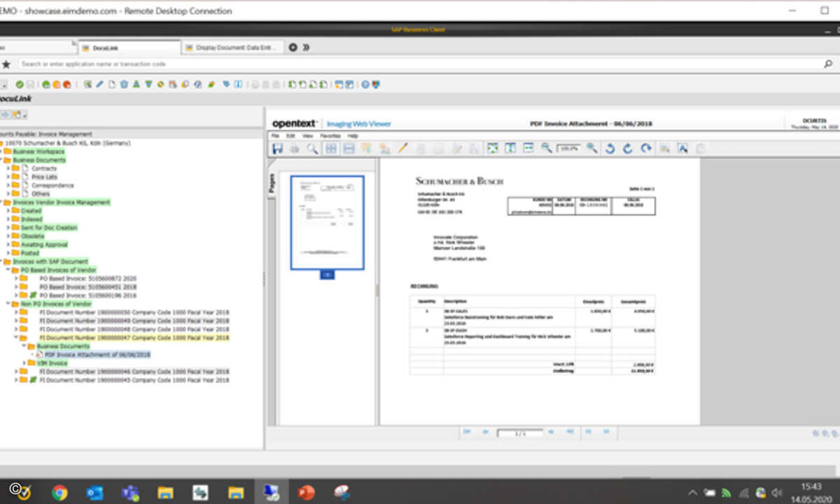The image size is (840, 504).
Task: Click the green checkmark icon in SAP toolbar
Action: 20,85
